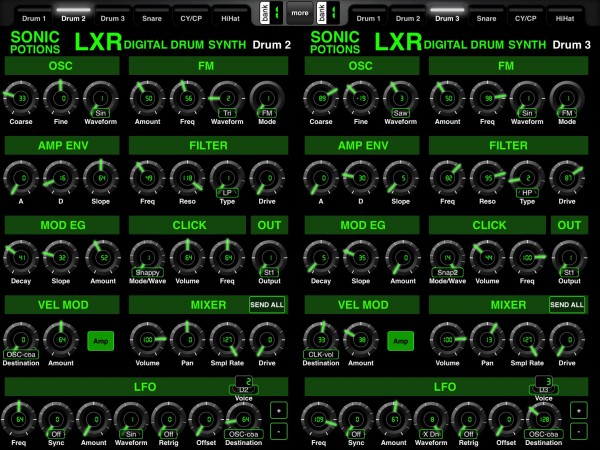Open Snare tab in the Drum 2 panel
600x450 pixels.
tap(152, 16)
